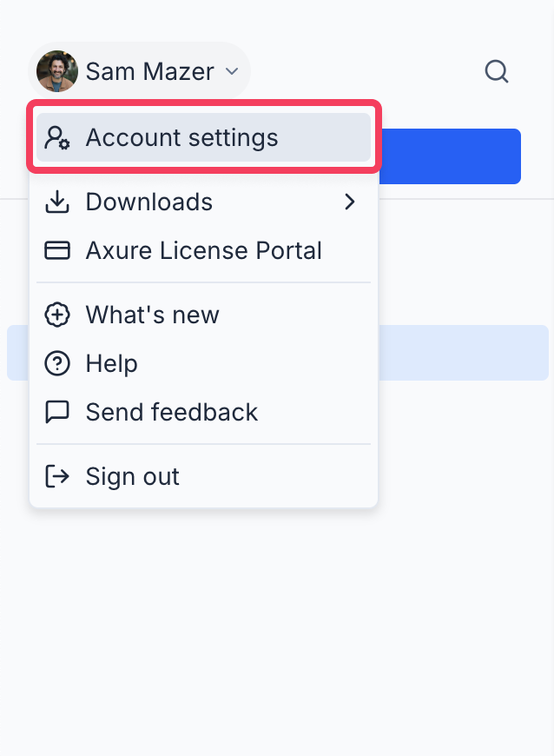Select the Downloads menu entry label
The width and height of the screenshot is (554, 756).
pos(148,202)
